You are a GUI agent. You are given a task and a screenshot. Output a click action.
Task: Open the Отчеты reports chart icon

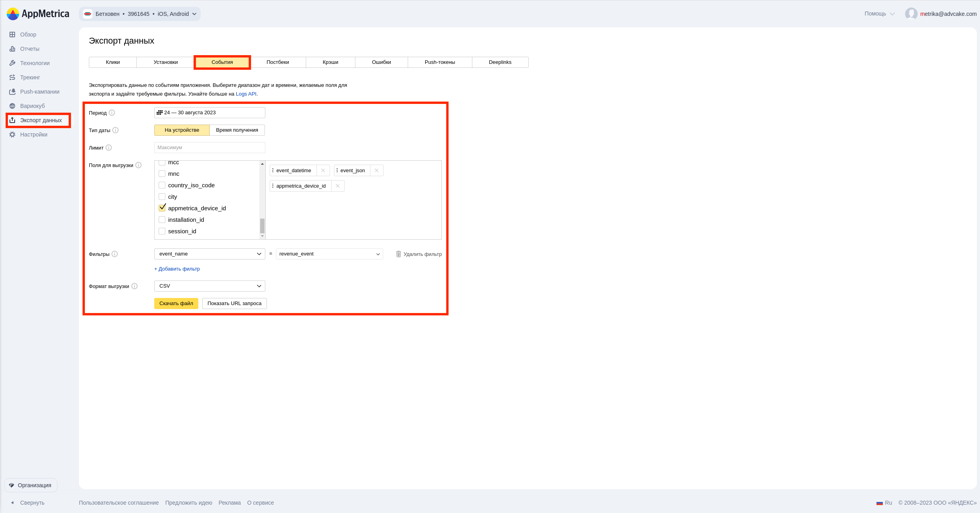pyautogui.click(x=12, y=49)
